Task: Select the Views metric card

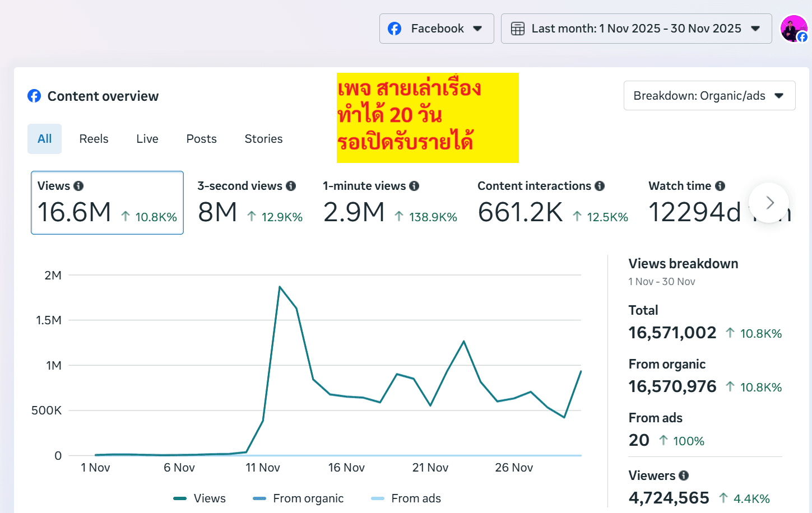Action: [107, 203]
